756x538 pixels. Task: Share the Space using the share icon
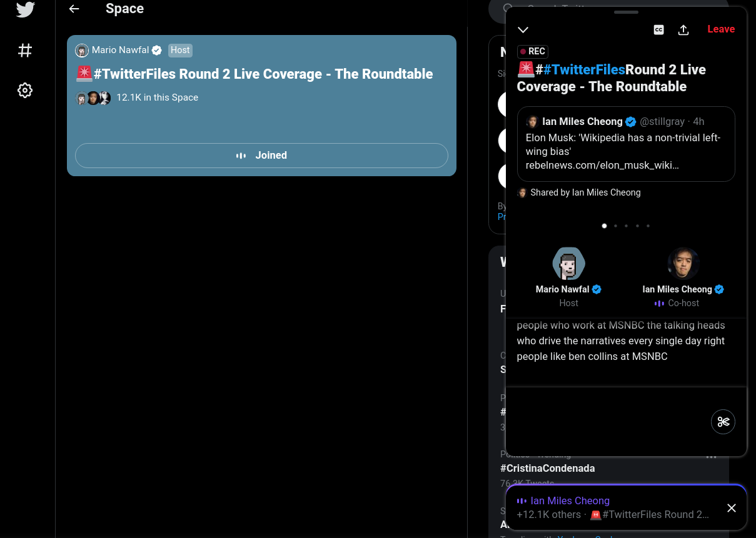pos(683,29)
